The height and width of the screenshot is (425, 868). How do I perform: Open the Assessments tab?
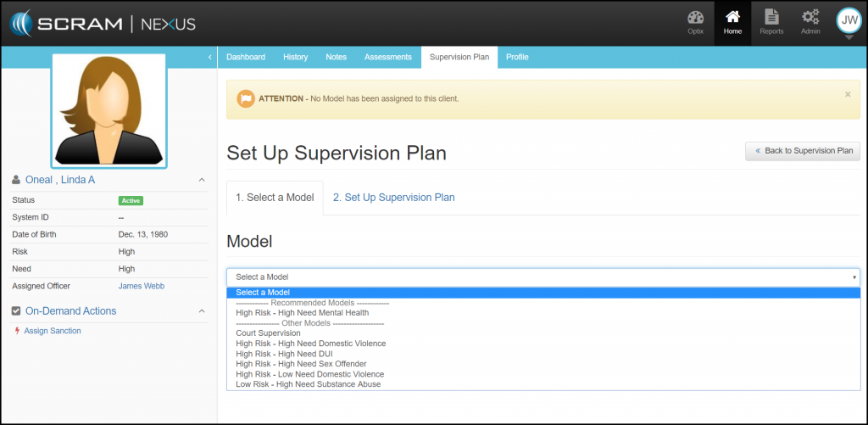[387, 57]
